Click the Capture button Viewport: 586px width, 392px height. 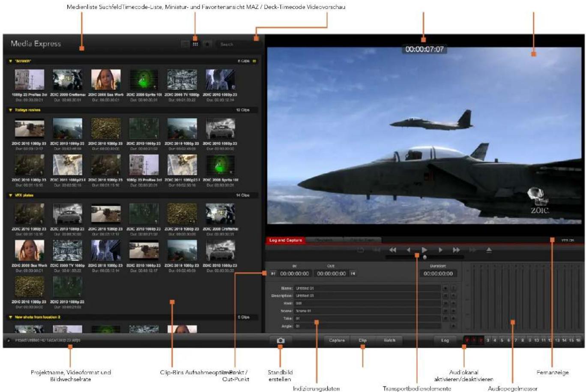[337, 341]
